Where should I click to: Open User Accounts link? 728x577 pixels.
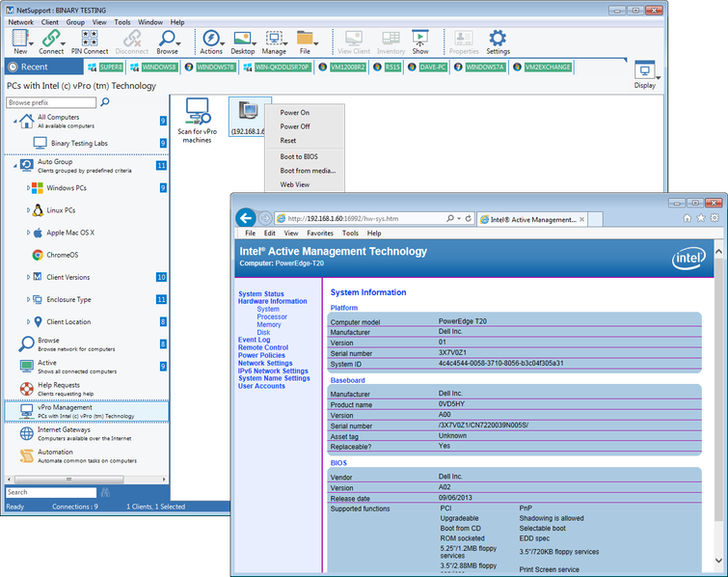tap(261, 386)
